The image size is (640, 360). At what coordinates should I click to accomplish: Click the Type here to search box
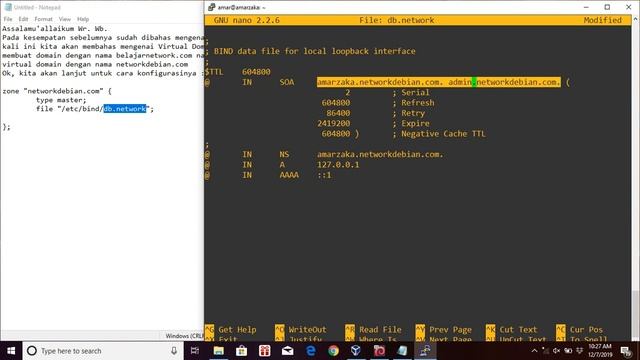tap(102, 351)
